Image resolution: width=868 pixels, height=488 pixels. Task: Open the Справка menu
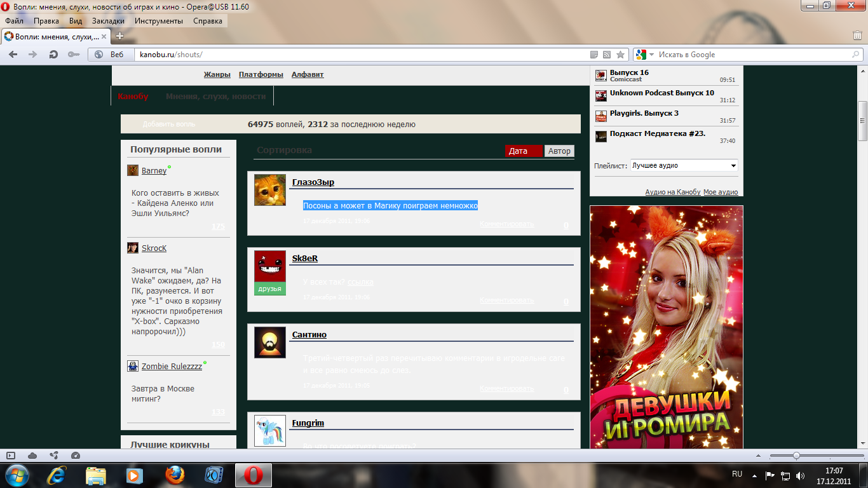208,21
